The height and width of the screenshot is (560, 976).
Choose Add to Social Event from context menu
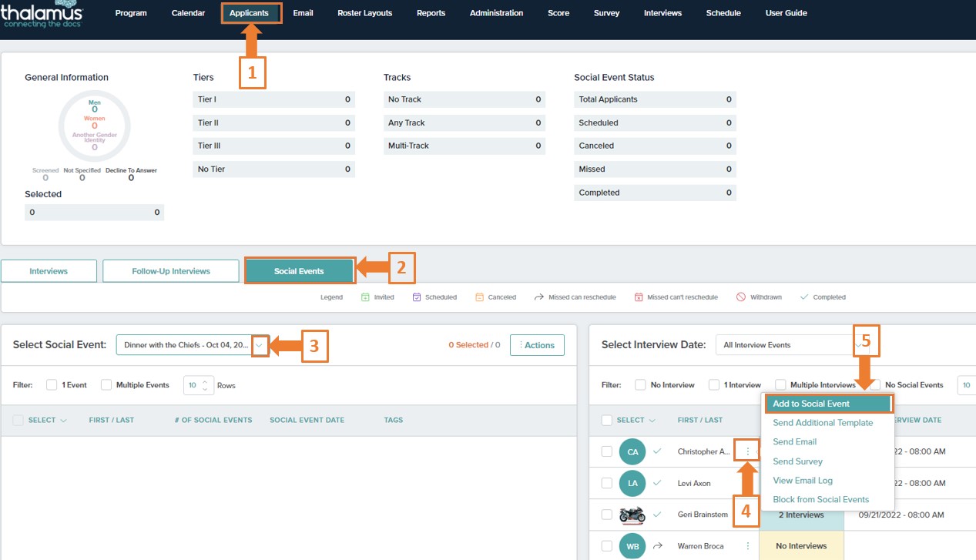click(x=828, y=404)
